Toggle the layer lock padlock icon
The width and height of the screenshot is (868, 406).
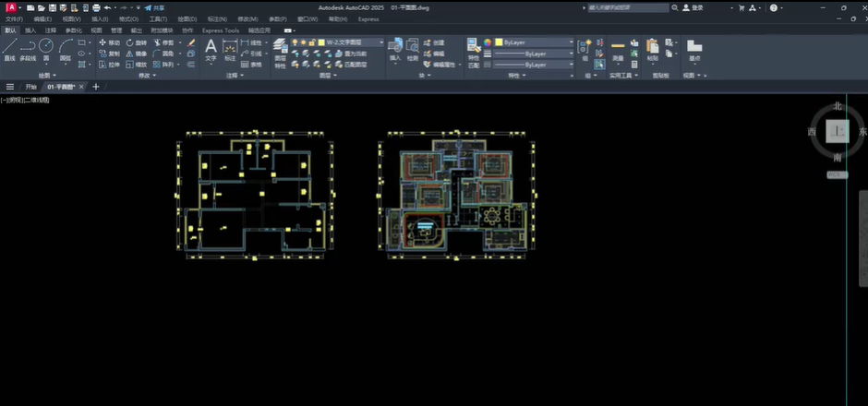pyautogui.click(x=312, y=42)
